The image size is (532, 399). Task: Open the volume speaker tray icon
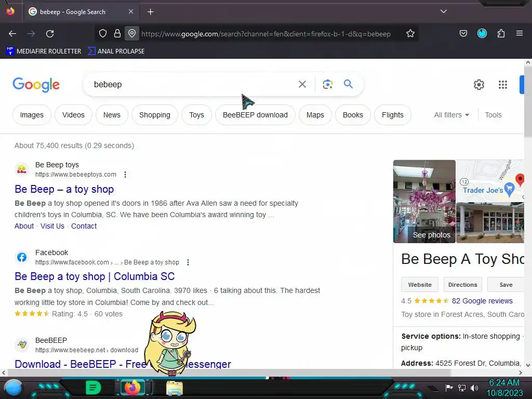click(x=474, y=388)
